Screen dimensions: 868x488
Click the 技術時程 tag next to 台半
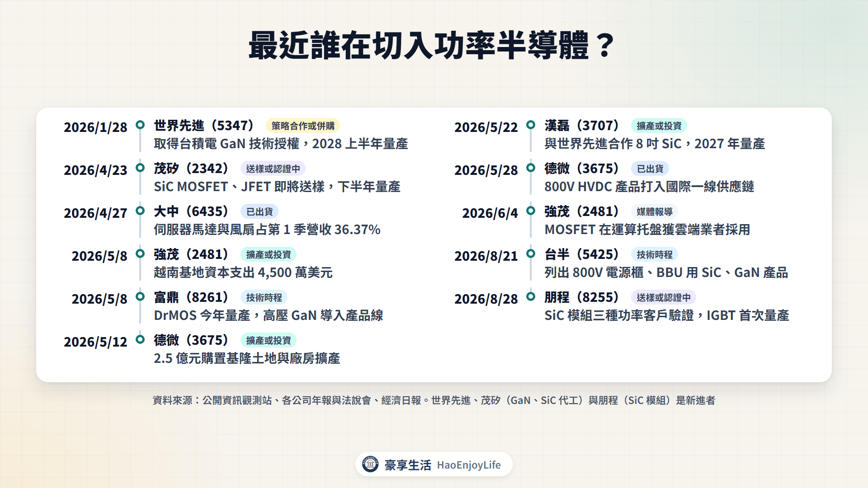pyautogui.click(x=655, y=254)
